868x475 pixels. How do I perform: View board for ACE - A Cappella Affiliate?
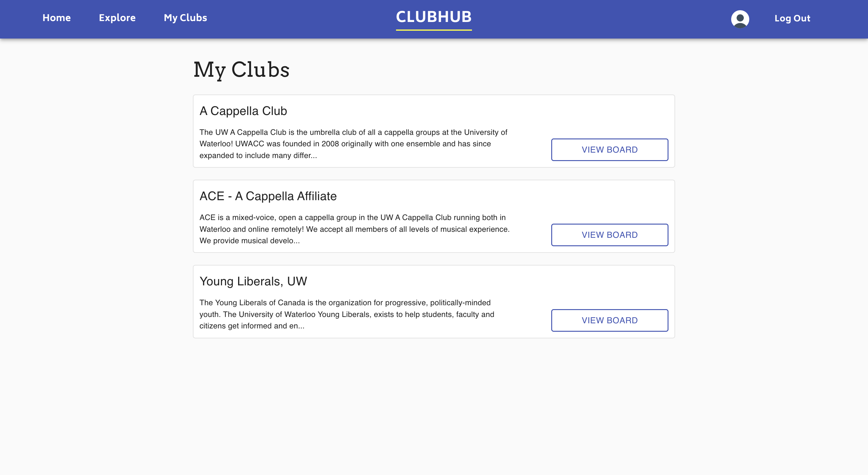[609, 234]
